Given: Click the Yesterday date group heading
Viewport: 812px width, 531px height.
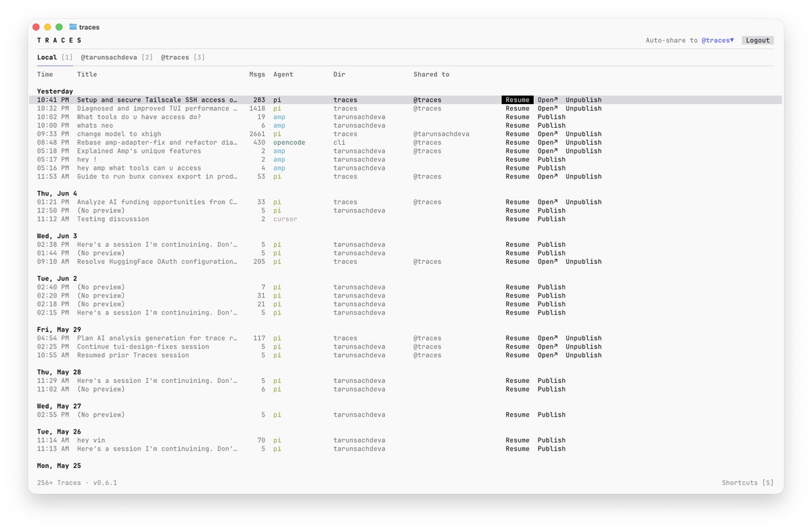Looking at the screenshot, I should tap(55, 91).
